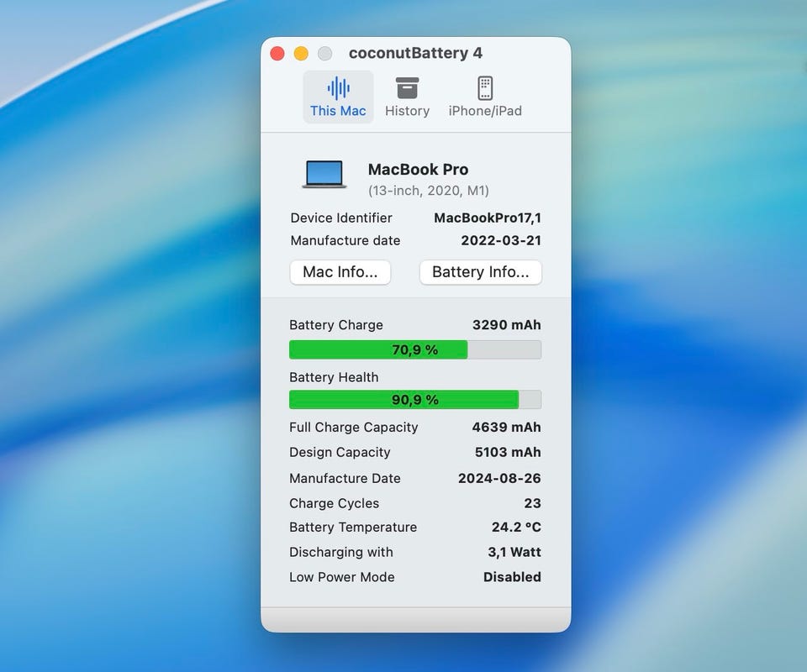Click the Low Power Mode Disabled value
This screenshot has width=807, height=672.
point(512,577)
